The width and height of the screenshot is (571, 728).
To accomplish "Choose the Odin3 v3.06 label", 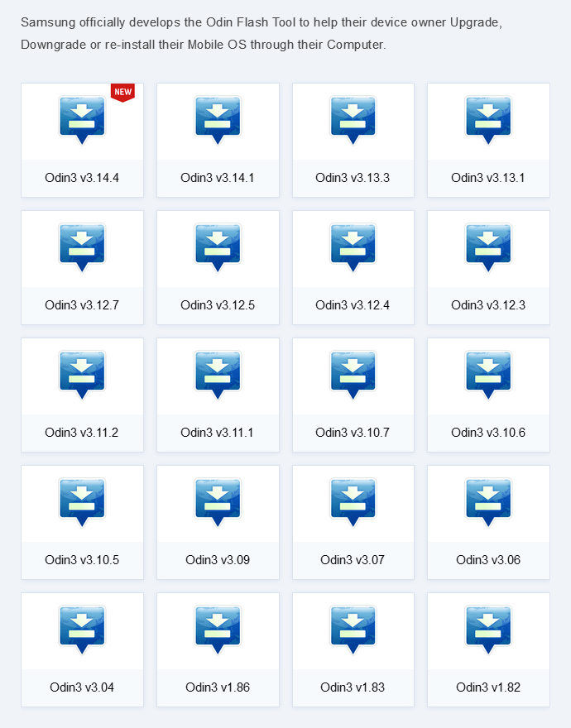I will [x=488, y=560].
